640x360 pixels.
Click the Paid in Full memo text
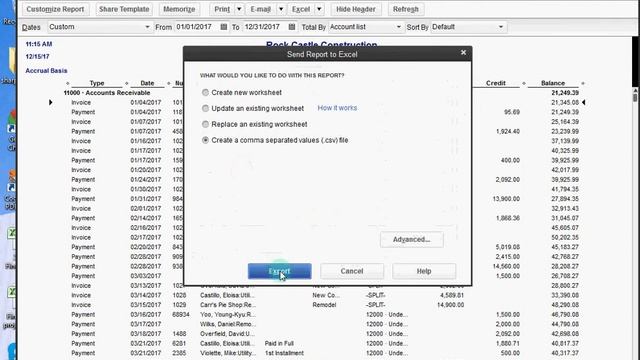point(279,343)
